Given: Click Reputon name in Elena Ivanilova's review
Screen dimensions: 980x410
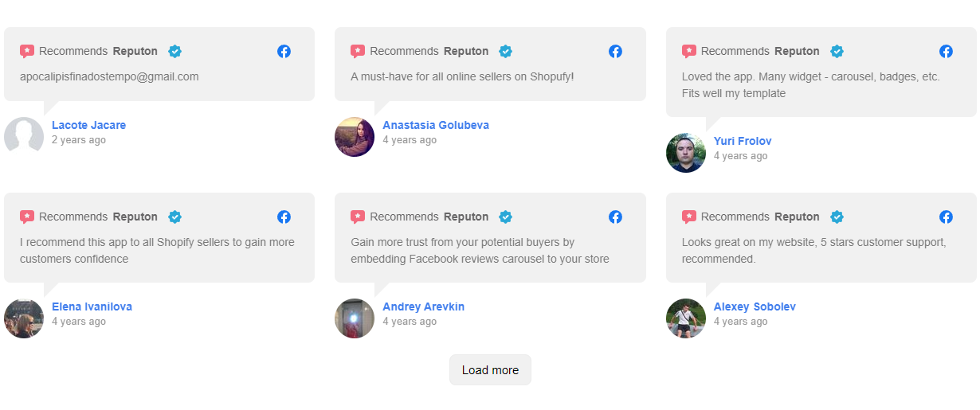Looking at the screenshot, I should [135, 217].
